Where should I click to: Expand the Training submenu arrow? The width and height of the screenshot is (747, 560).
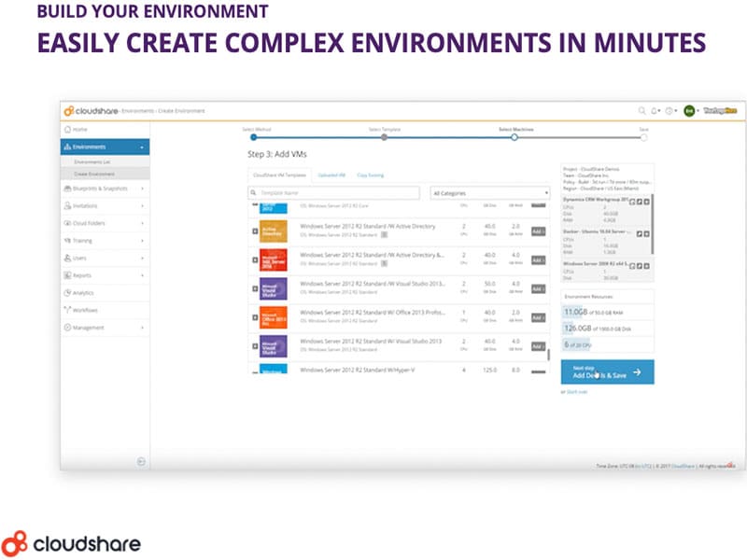142,241
